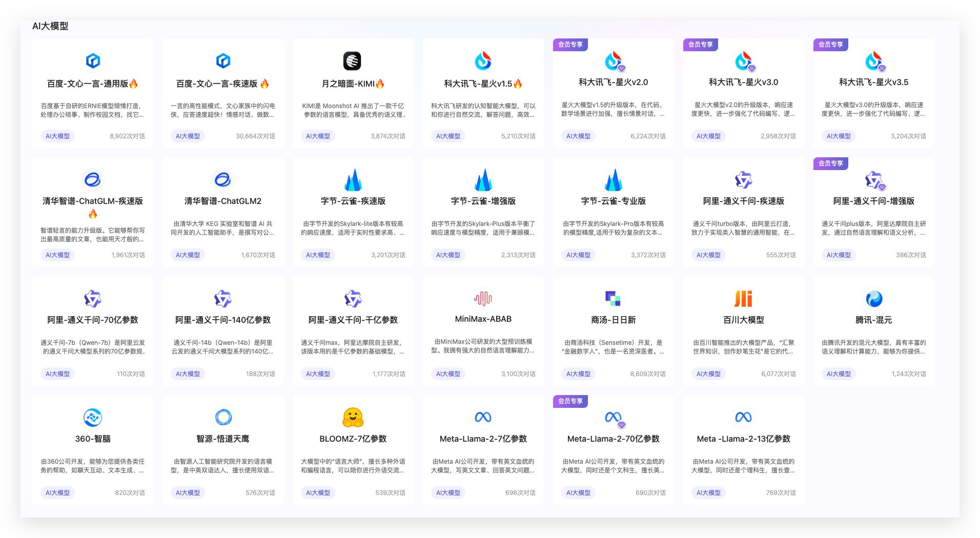Select the 清华智谱-ChatGLM-疾速版 ring icon
This screenshot has height=538, width=980.
(93, 180)
